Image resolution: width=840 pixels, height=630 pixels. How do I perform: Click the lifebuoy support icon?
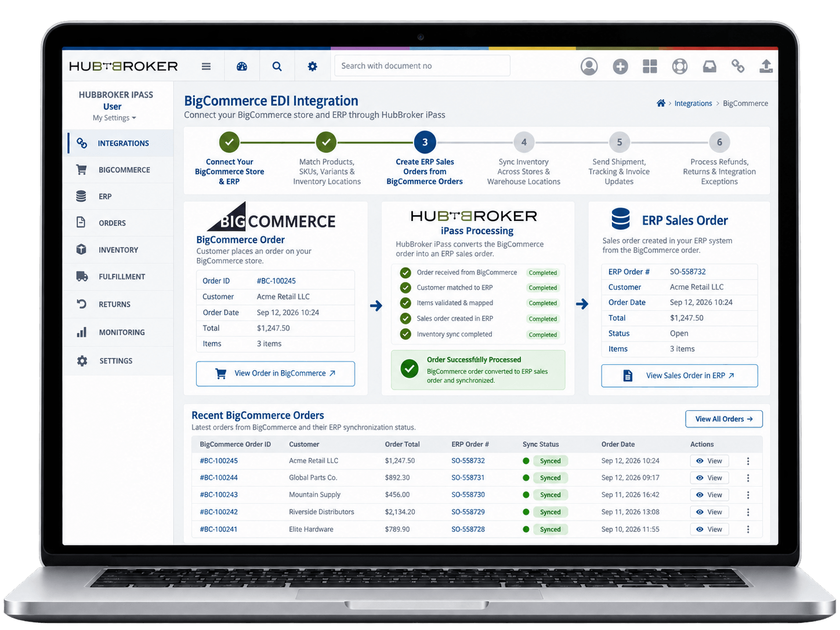point(680,67)
